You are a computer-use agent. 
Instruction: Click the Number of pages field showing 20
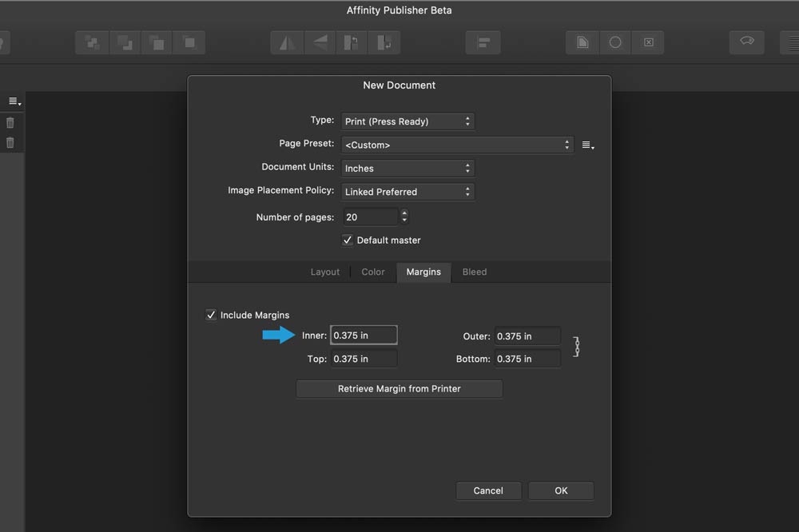pyautogui.click(x=371, y=217)
